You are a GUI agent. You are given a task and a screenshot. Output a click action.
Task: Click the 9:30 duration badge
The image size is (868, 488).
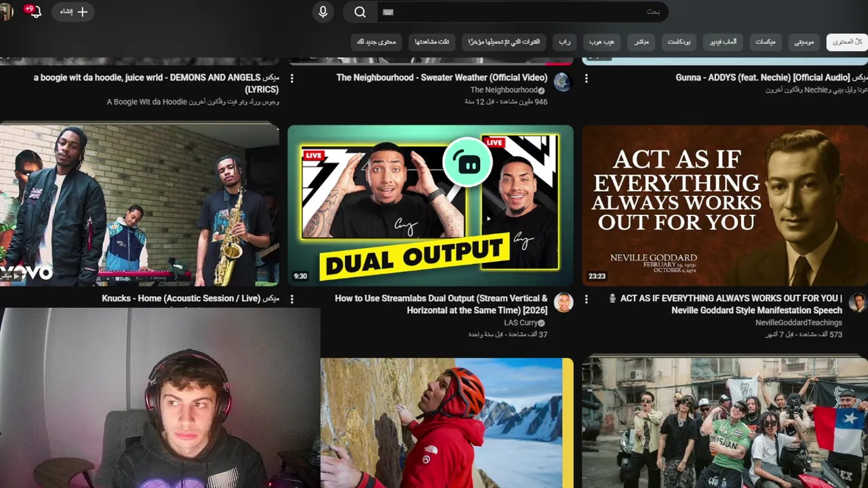pos(300,276)
